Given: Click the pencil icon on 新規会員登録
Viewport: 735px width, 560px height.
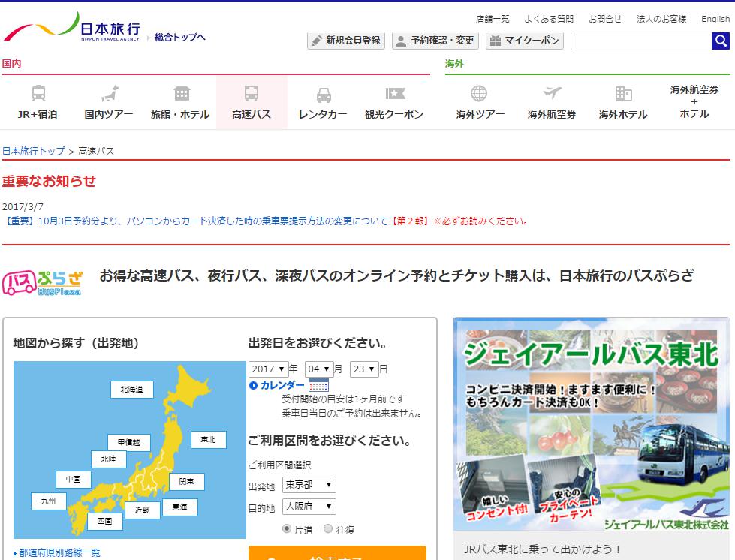Looking at the screenshot, I should click(x=317, y=41).
